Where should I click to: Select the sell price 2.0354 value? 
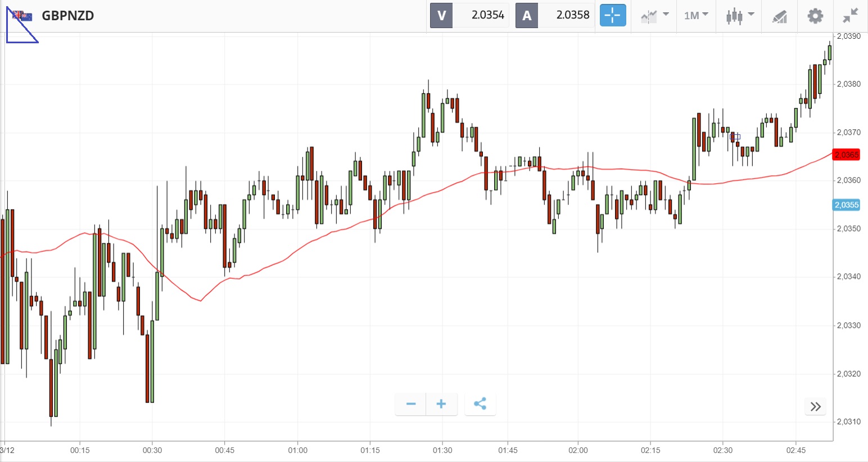[x=487, y=15]
